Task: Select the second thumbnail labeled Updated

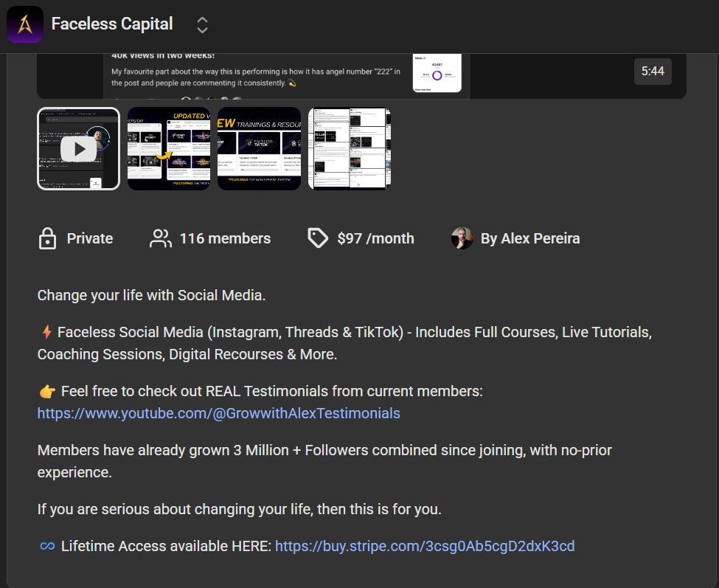Action: tap(169, 149)
